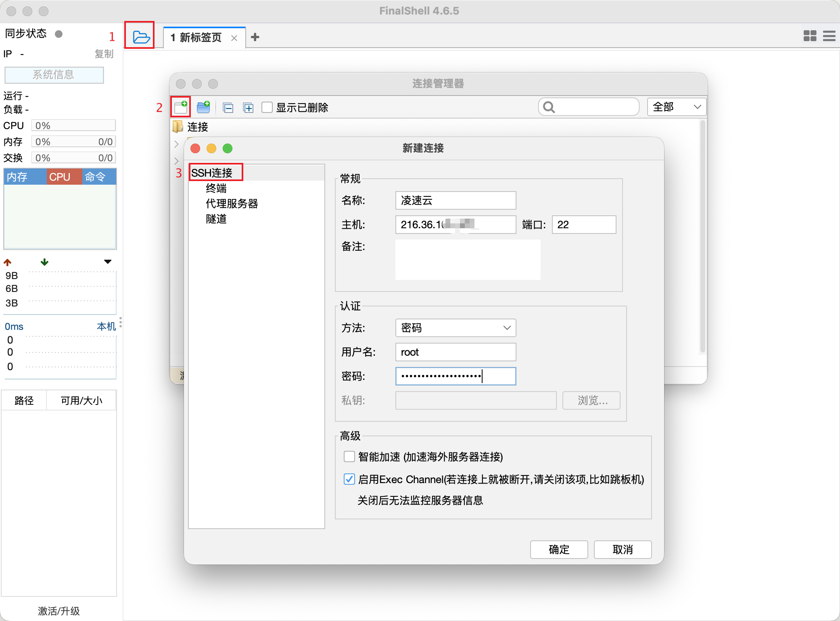Click the 系统信息 button
The width and height of the screenshot is (840, 621).
click(54, 75)
